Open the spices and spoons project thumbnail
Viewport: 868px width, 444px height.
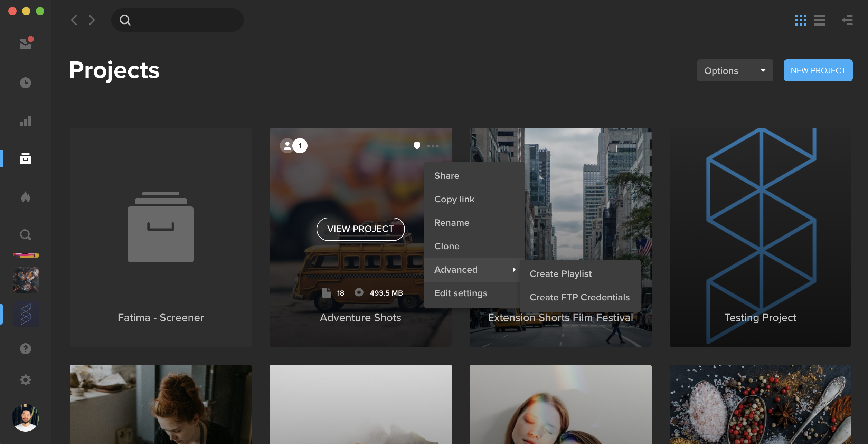pos(760,404)
